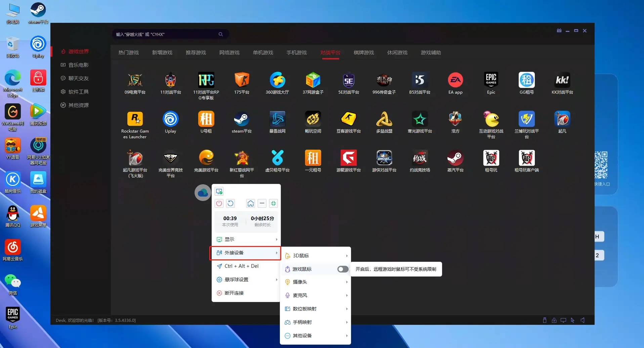
Task: Open the B5对战平台 icon
Action: pyautogui.click(x=420, y=83)
